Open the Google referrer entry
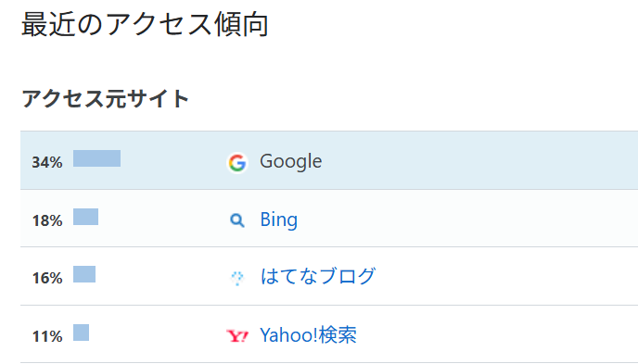 click(290, 161)
